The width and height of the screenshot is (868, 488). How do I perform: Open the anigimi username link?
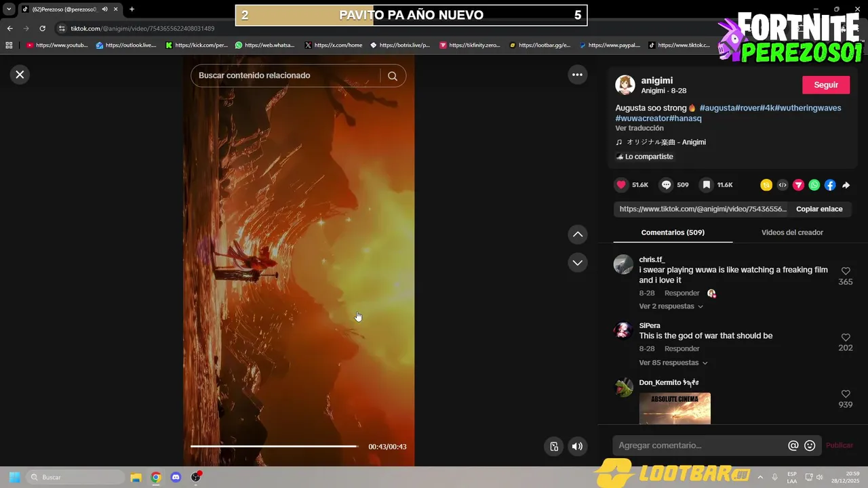pos(657,80)
